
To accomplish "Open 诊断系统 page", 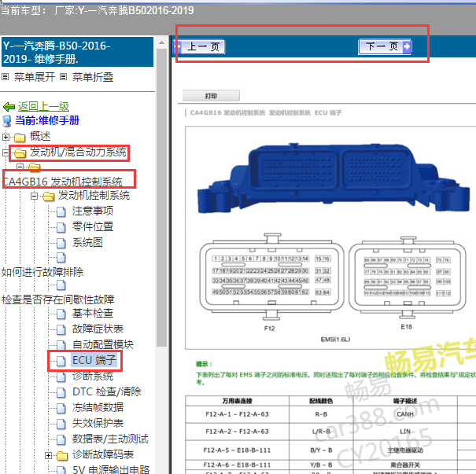I will point(93,376).
